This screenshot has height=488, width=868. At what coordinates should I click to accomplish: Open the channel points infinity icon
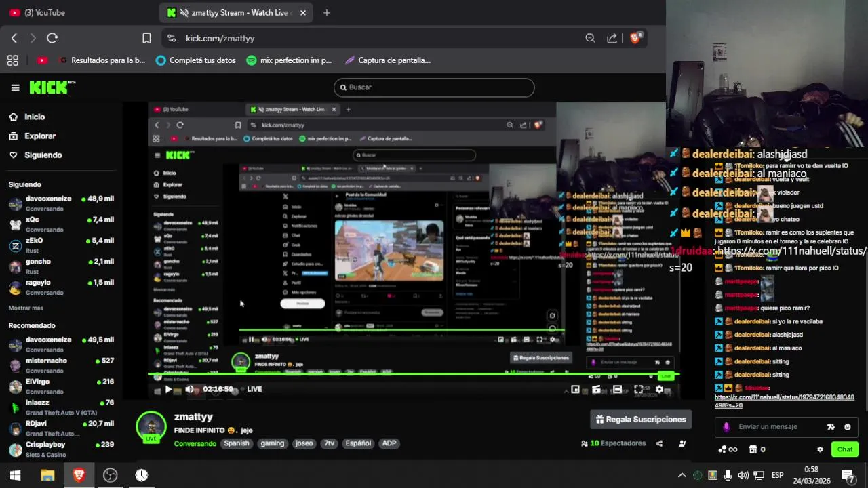(728, 449)
